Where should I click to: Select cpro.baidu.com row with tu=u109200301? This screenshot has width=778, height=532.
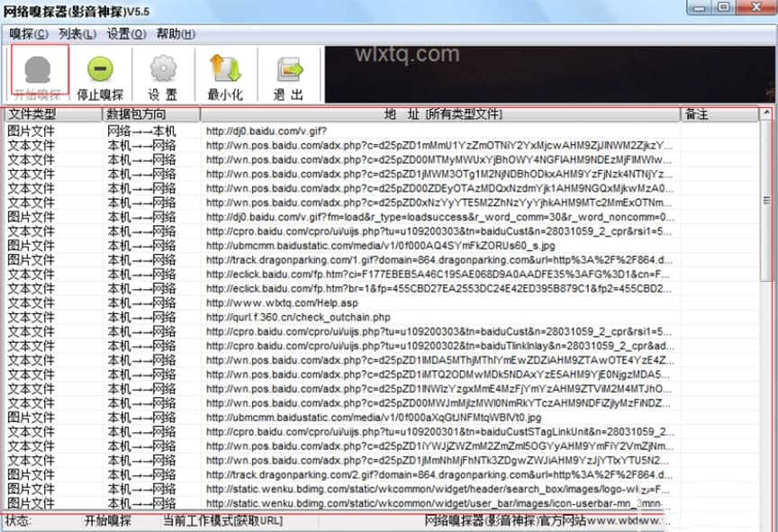tap(382, 432)
